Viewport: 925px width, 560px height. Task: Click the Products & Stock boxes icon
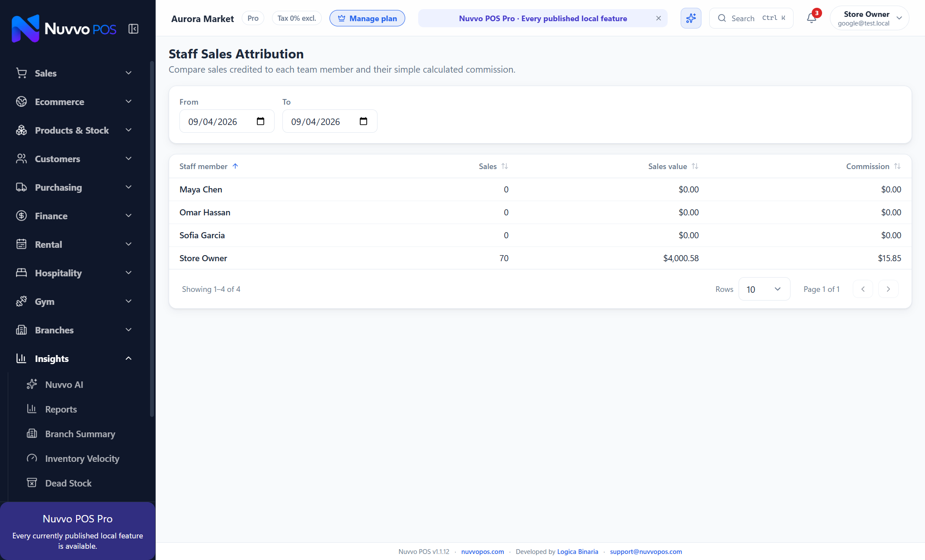tap(21, 130)
